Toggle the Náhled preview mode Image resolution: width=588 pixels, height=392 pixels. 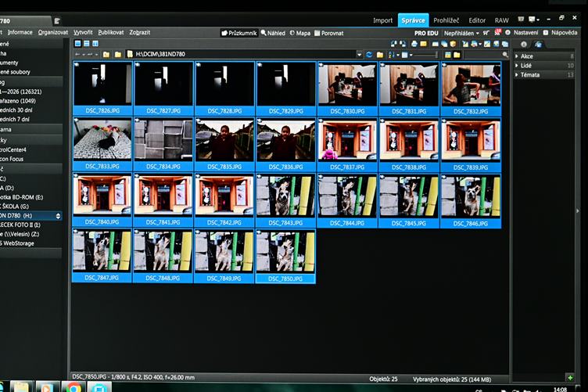[273, 33]
